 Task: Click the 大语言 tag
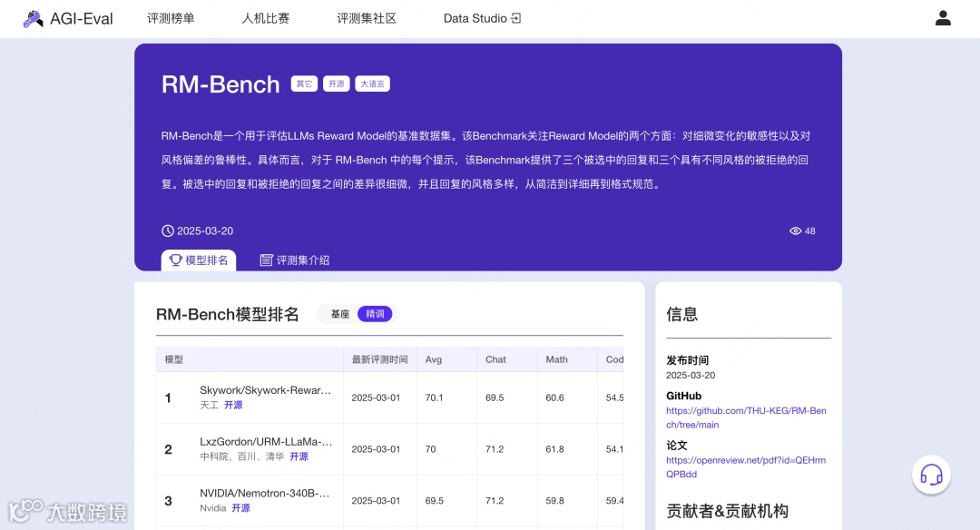point(373,83)
